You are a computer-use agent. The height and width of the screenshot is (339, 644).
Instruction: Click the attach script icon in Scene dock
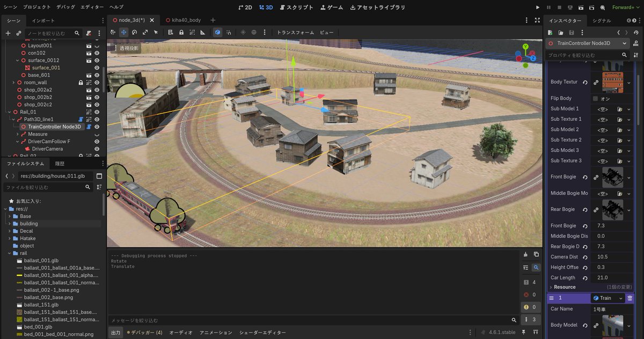click(x=89, y=33)
